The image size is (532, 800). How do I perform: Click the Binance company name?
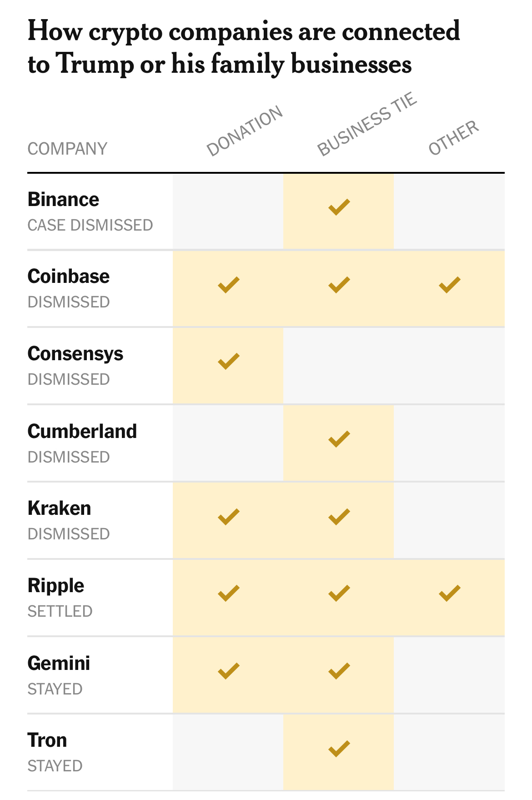(x=63, y=200)
